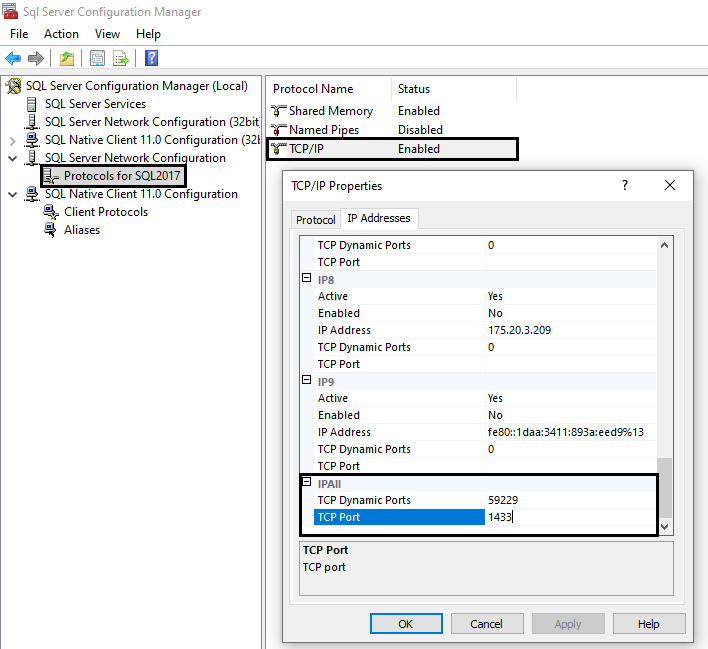Collapse the IPAll section
708x649 pixels.
click(307, 482)
